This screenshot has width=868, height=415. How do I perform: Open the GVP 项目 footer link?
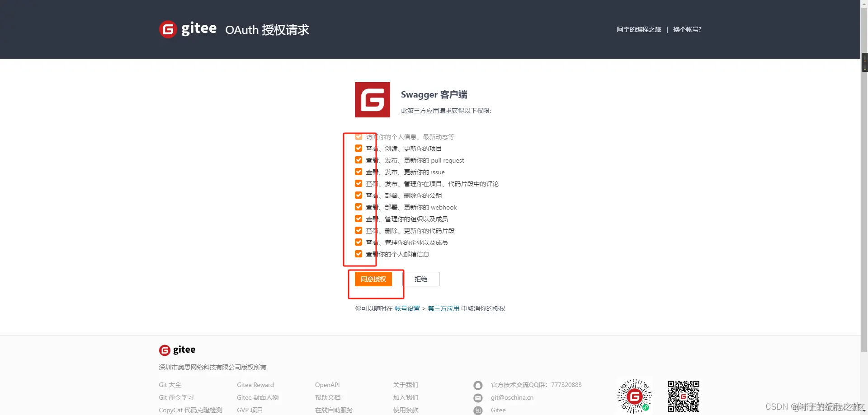(250, 410)
